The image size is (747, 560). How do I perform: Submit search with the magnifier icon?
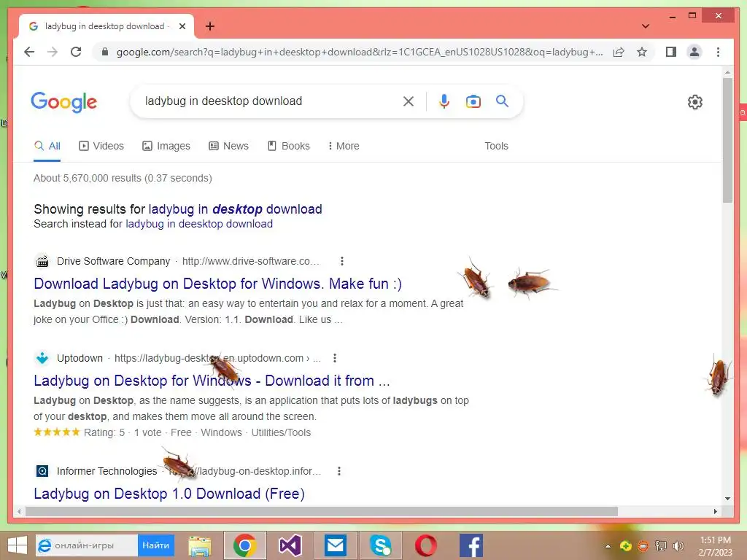[502, 101]
